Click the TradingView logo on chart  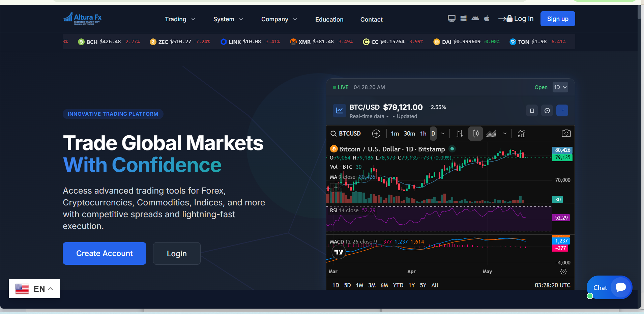(x=339, y=252)
